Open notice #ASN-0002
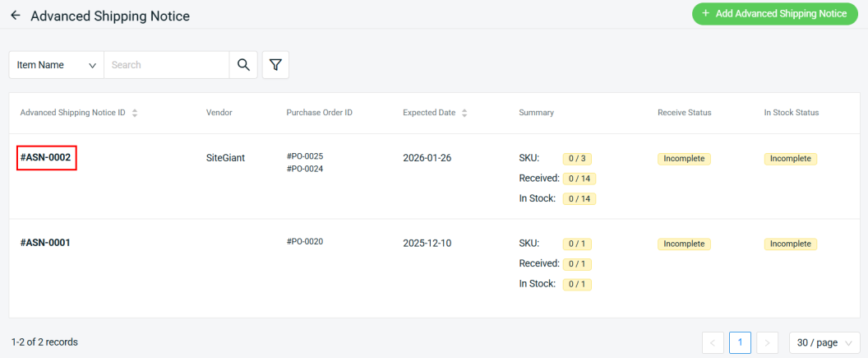Screen dimensions: 868x358 (x=47, y=157)
